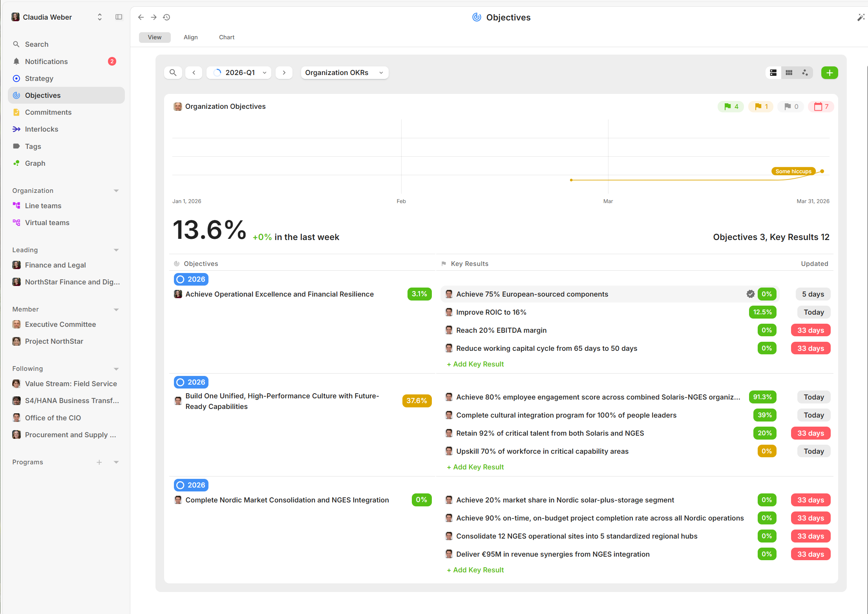Screen dimensions: 868x614
Task: Open the Organization OKRs dropdown
Action: [344, 73]
